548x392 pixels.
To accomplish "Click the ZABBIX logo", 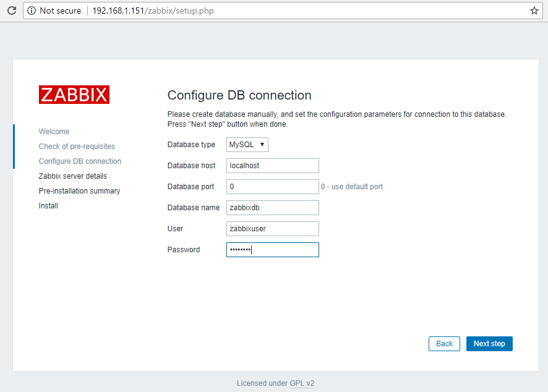I will point(74,95).
